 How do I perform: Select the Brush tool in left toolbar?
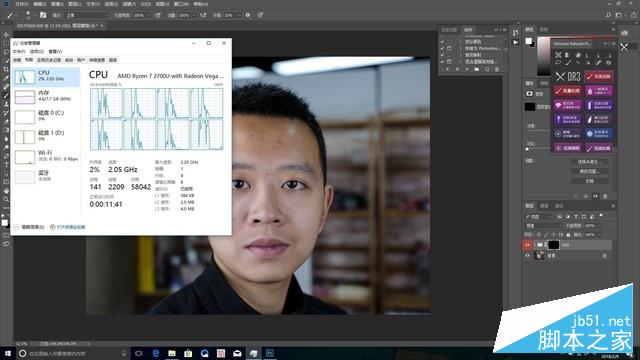point(6,96)
